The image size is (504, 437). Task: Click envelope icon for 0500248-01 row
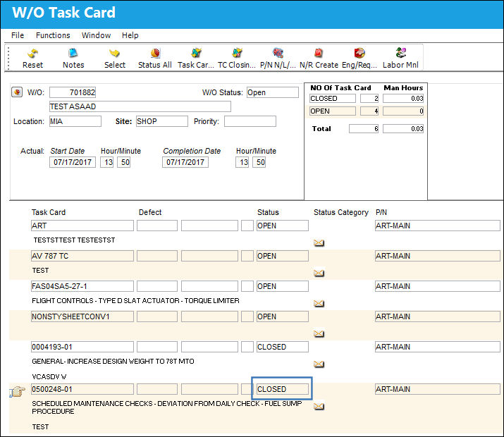pos(319,406)
